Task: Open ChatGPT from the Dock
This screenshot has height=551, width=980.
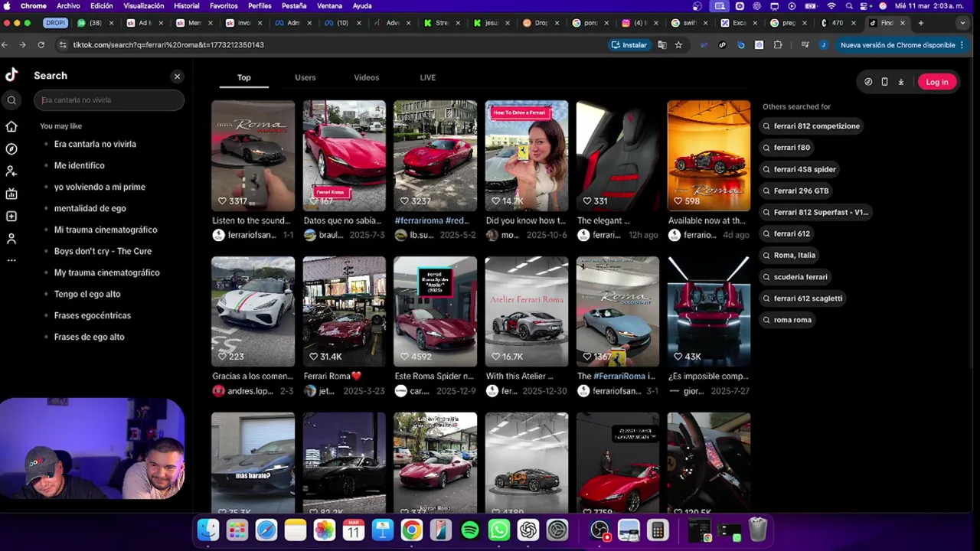Action: pos(528,530)
